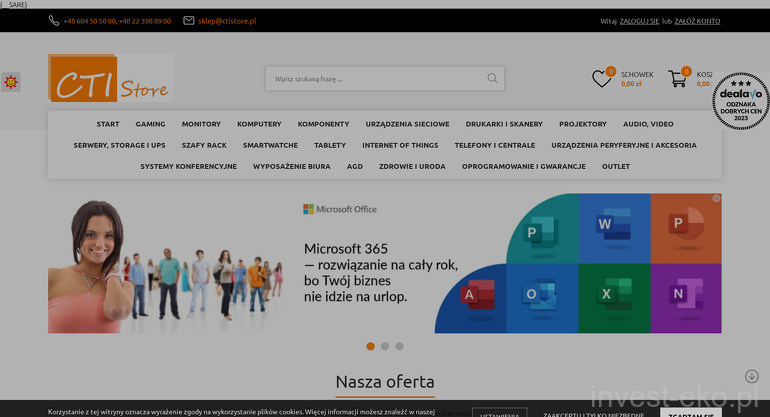Image resolution: width=770 pixels, height=417 pixels.
Task: Open the MONITORY category
Action: (x=201, y=124)
